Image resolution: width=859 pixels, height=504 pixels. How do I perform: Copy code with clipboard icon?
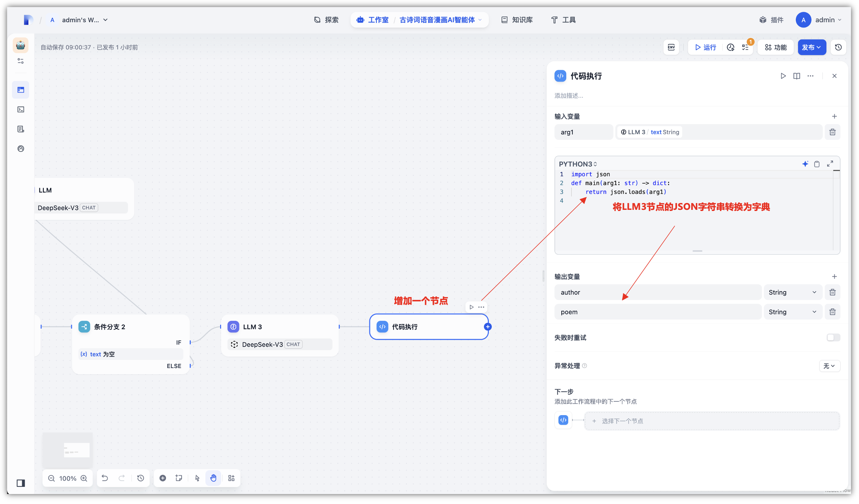pos(817,164)
